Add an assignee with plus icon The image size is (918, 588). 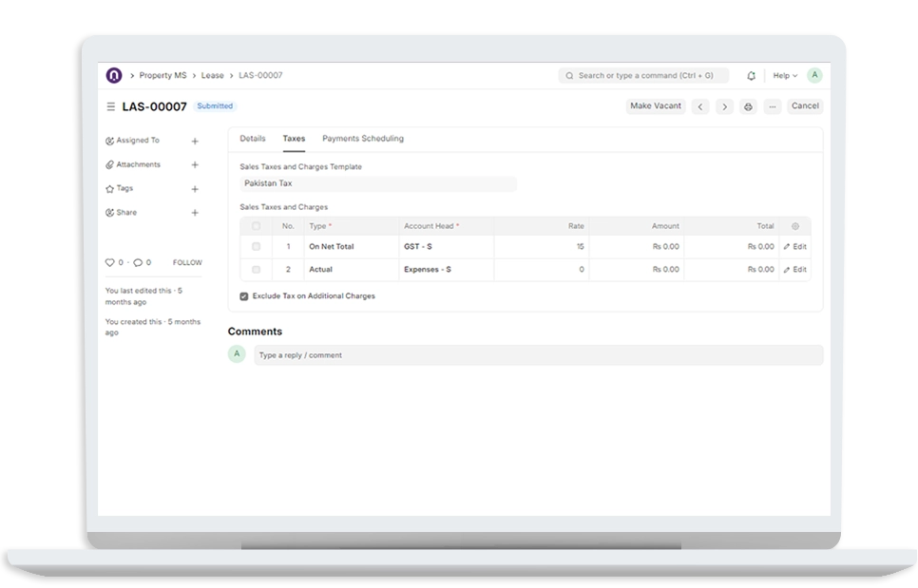[x=195, y=141]
